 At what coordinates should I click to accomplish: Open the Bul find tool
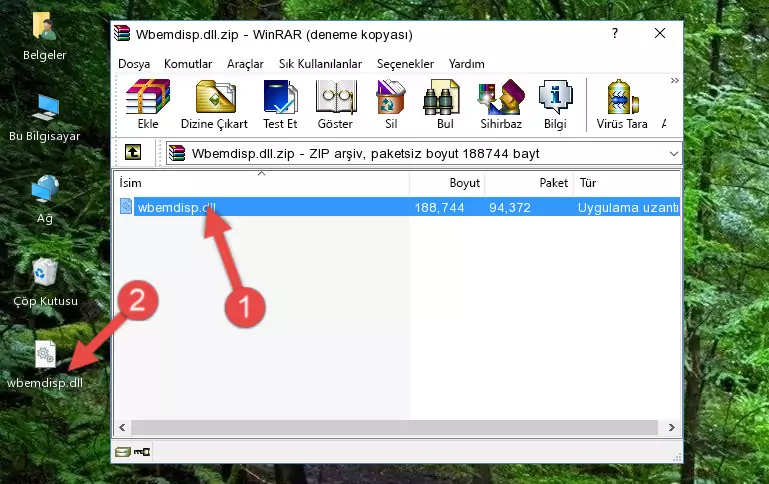tap(445, 104)
